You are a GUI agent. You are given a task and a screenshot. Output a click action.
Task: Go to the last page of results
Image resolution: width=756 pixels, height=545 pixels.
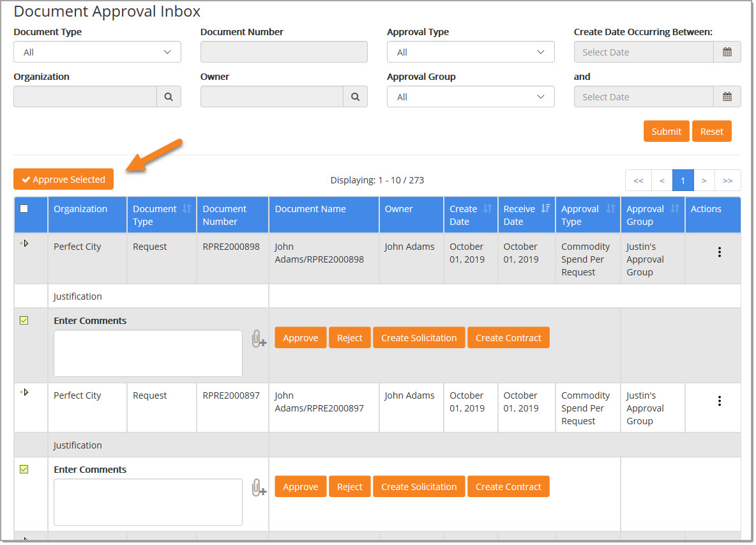pos(727,181)
